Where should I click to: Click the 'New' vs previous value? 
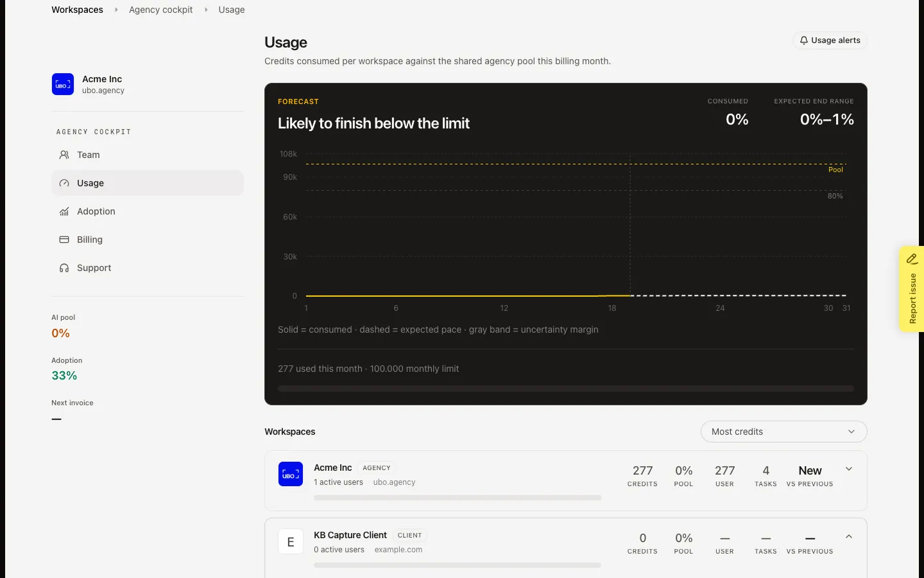[810, 471]
